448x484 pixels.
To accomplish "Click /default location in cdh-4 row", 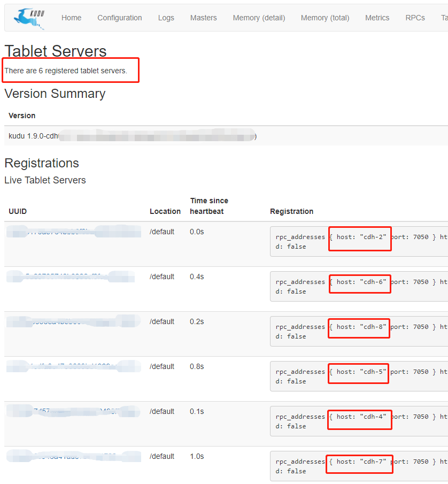I will (x=162, y=411).
